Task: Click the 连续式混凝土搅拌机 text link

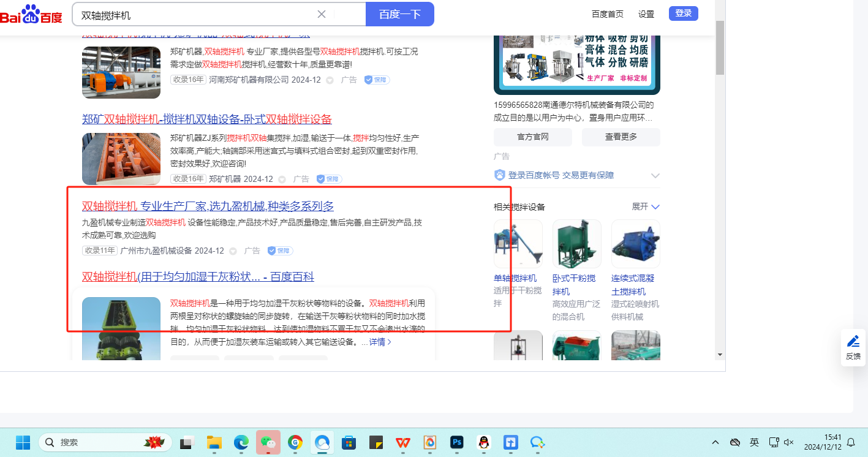Action: [633, 285]
